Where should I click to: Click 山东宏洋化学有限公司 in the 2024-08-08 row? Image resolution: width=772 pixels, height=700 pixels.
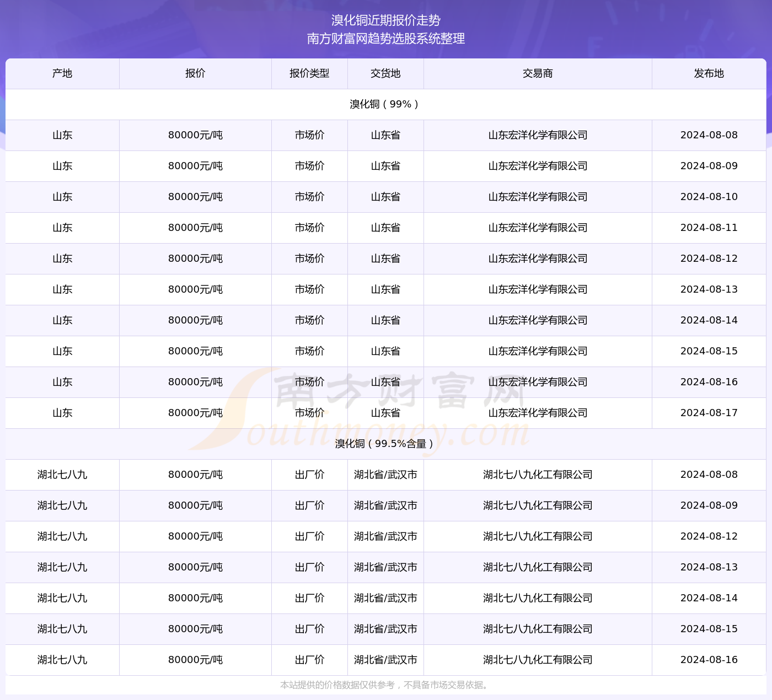tap(538, 135)
